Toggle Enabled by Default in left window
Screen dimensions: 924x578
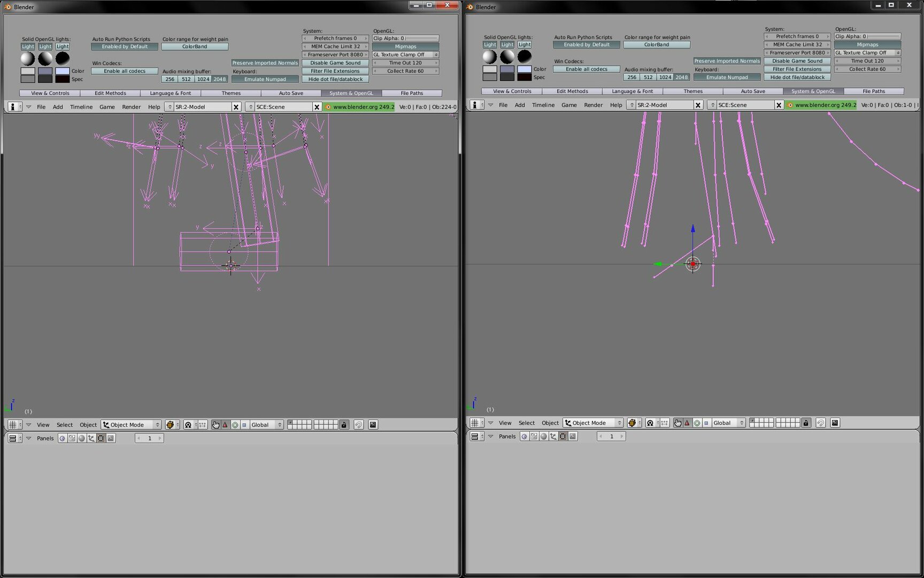click(125, 47)
